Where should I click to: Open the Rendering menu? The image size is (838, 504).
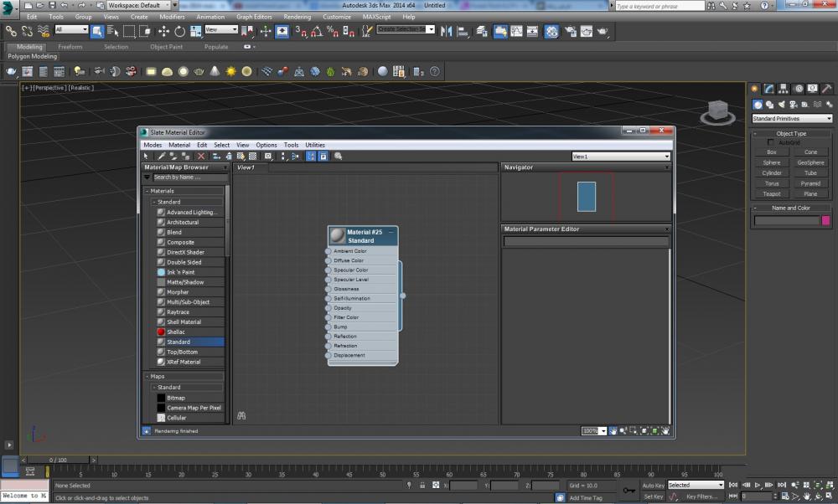tap(297, 17)
